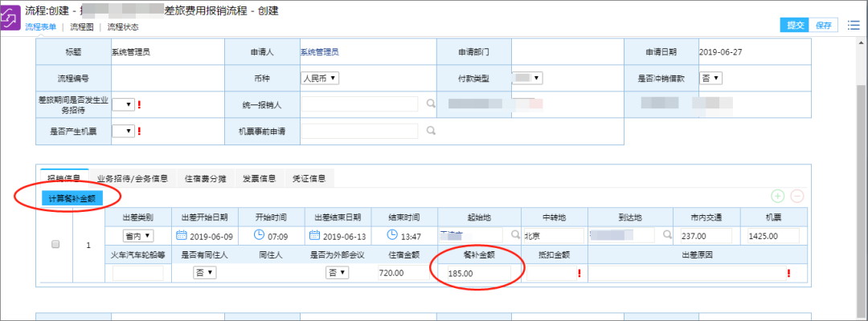The height and width of the screenshot is (321, 868).
Task: Click the clock icon for 开始时间
Action: point(259,235)
